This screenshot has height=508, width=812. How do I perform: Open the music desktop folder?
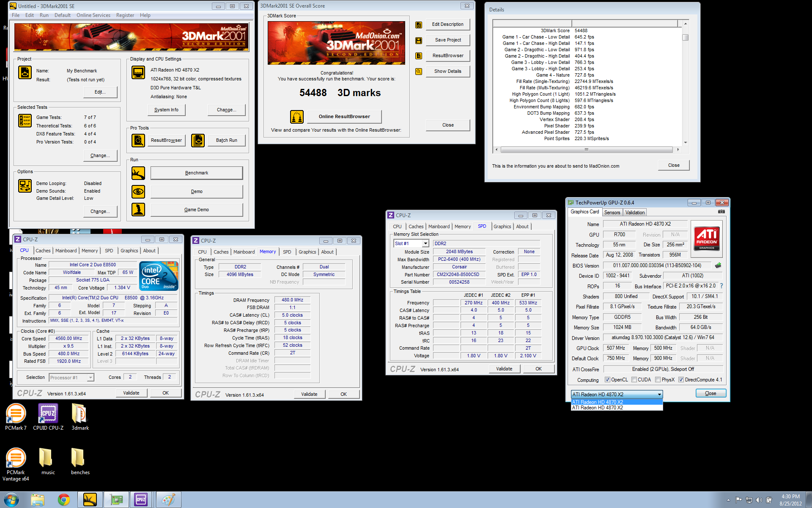(x=48, y=462)
